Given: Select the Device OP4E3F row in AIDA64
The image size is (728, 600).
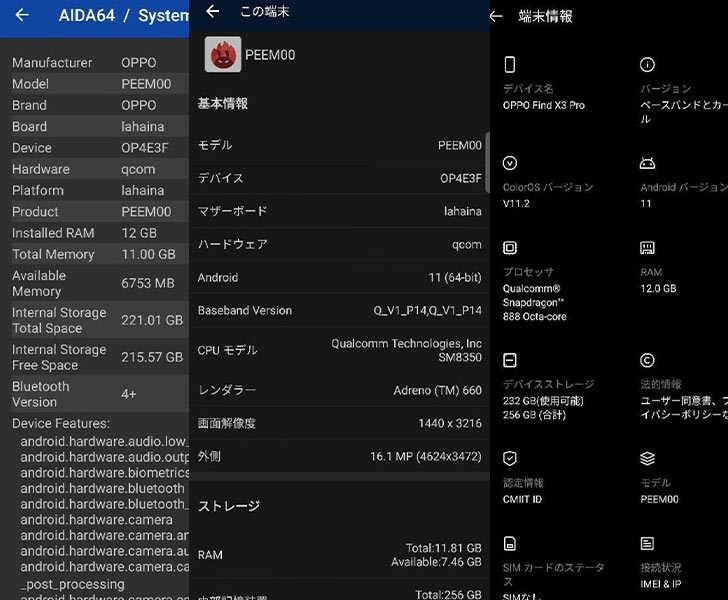Looking at the screenshot, I should 100,148.
